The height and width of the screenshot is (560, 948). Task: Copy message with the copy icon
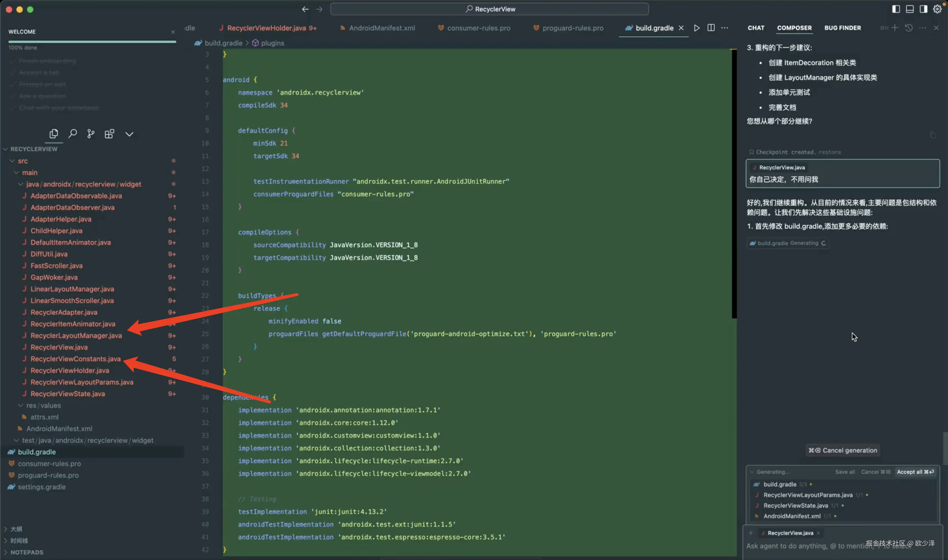coord(933,135)
